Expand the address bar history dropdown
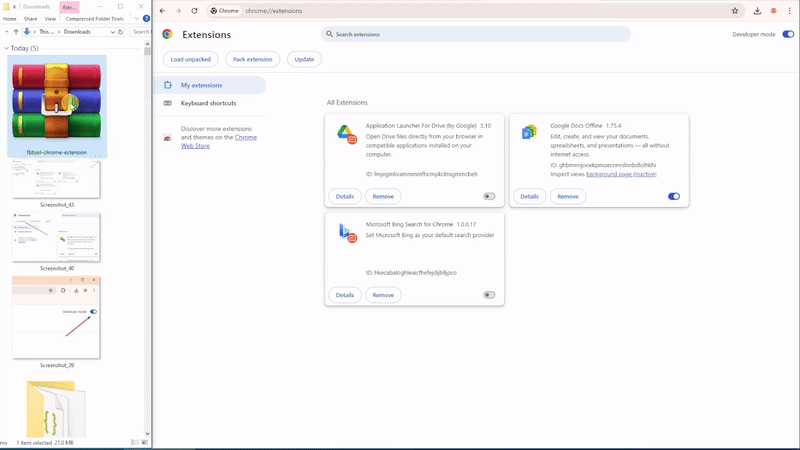Viewport: 800px width, 450px height. (112, 32)
